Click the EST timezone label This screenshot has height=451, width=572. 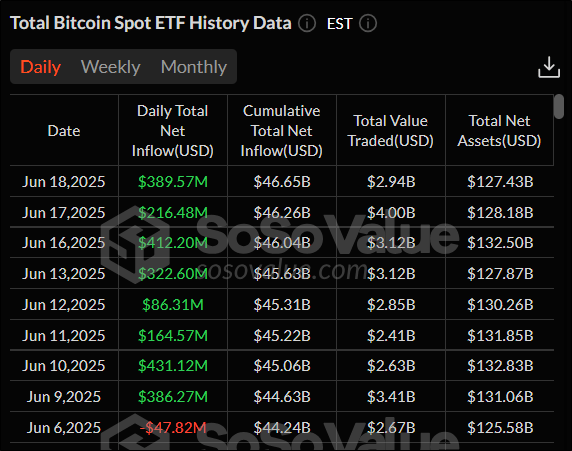click(339, 24)
